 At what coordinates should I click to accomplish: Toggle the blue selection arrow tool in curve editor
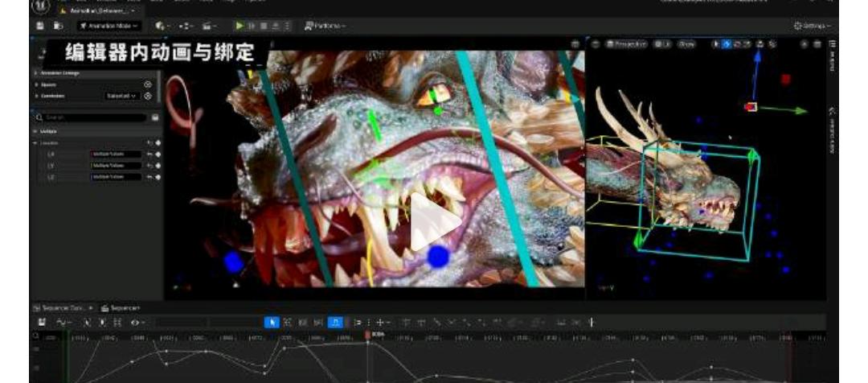[272, 322]
